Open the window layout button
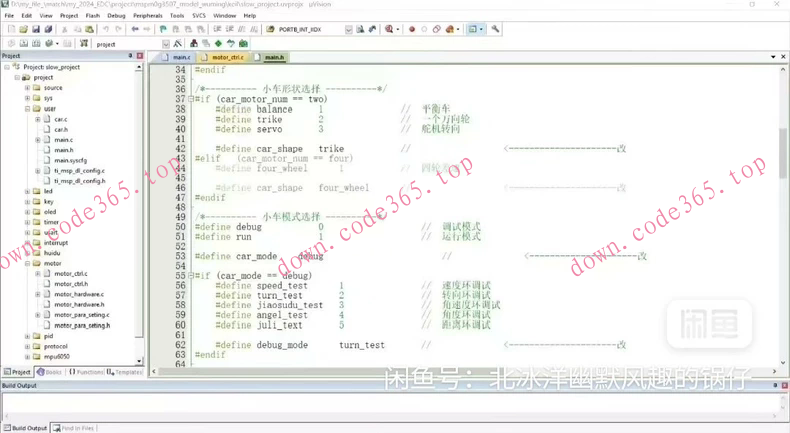Image resolution: width=790 pixels, height=433 pixels. [x=473, y=29]
